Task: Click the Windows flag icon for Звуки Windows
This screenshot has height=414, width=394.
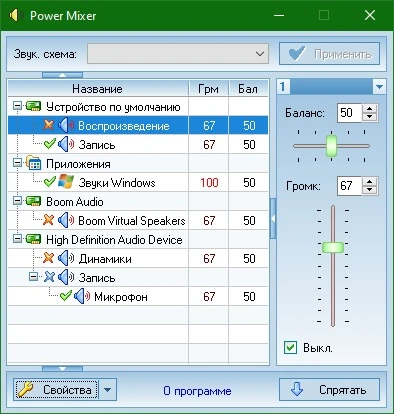Action: (66, 182)
